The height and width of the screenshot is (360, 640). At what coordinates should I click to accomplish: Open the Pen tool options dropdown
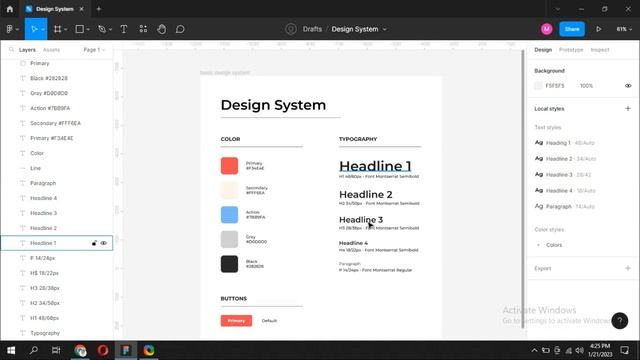(x=110, y=29)
